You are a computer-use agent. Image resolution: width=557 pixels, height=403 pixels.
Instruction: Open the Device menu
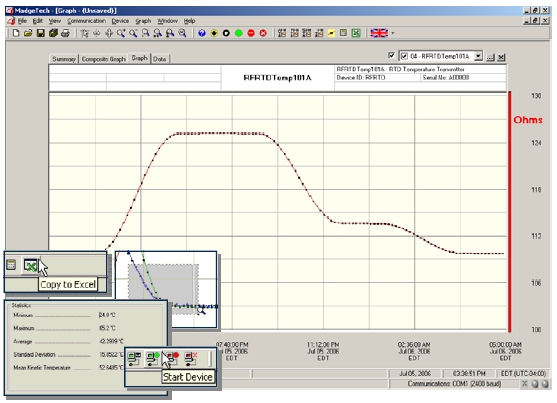tap(120, 21)
